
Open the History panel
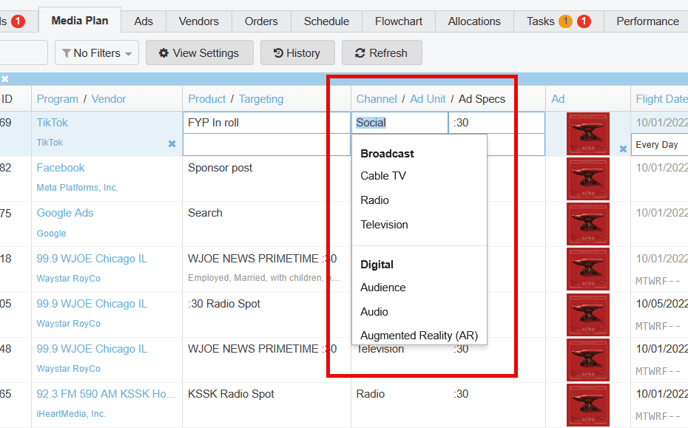[297, 53]
